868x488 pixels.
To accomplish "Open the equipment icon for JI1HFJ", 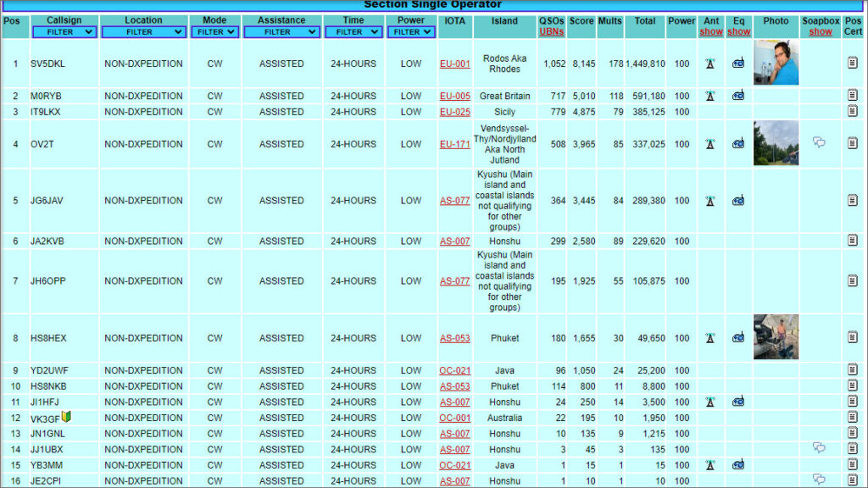I will point(738,402).
